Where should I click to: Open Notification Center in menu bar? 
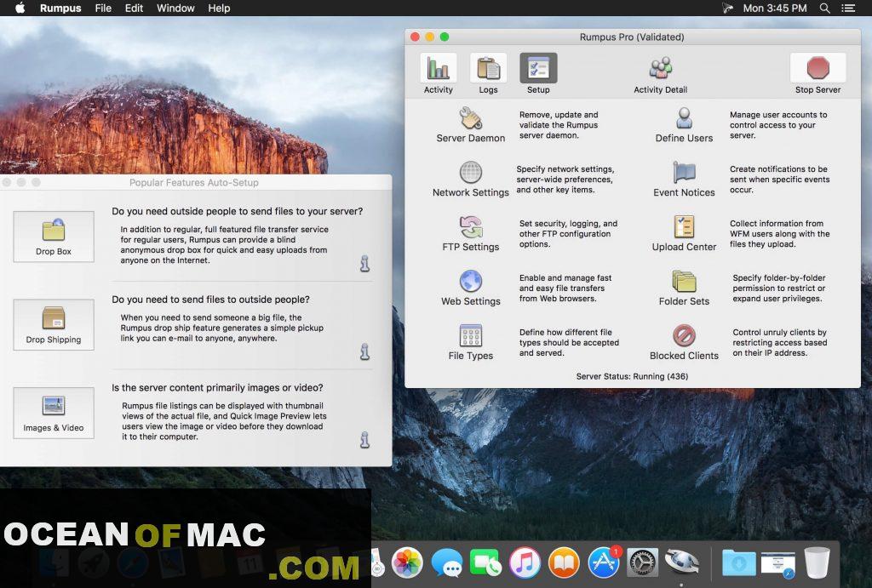[848, 8]
